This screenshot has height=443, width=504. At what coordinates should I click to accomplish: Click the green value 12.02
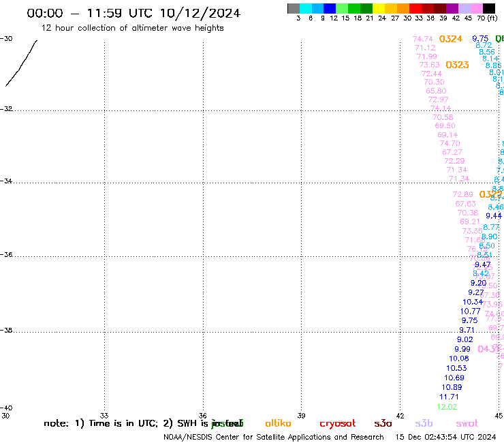point(447,407)
